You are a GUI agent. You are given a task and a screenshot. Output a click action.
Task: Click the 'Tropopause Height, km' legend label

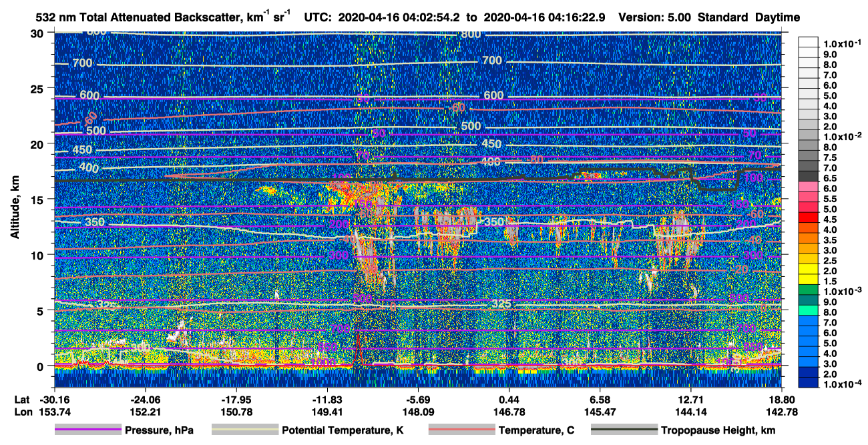tap(718, 430)
